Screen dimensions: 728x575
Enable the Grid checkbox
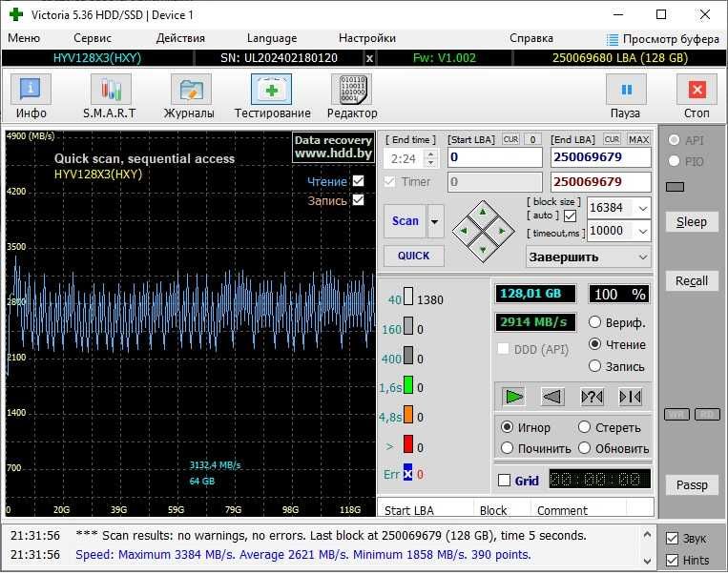coord(505,481)
